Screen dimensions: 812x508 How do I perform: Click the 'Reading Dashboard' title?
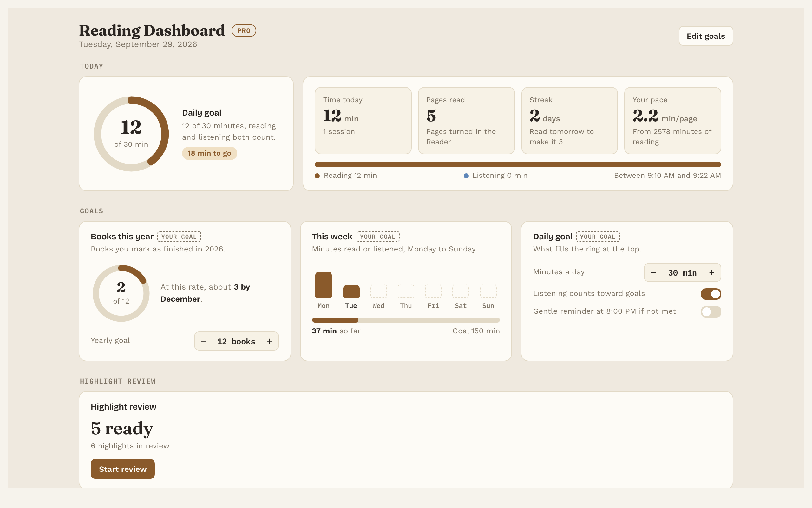152,30
